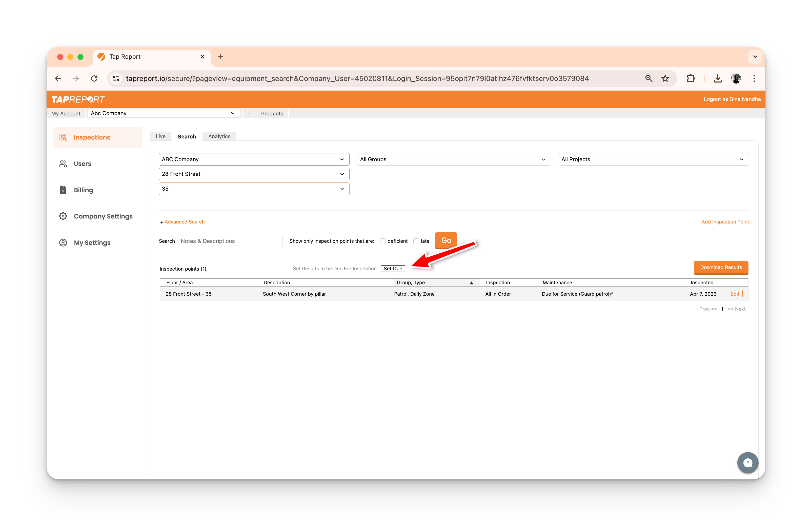The width and height of the screenshot is (812, 526).
Task: Sort by Group, Type column arrow
Action: click(x=471, y=283)
